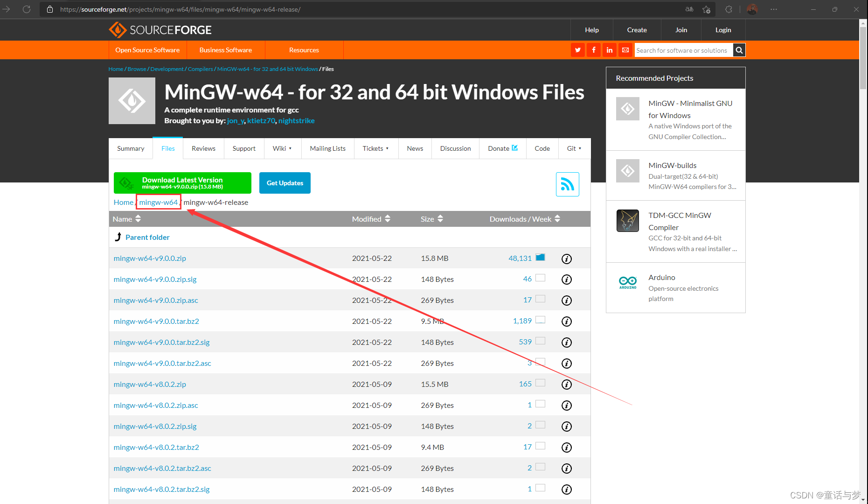The height and width of the screenshot is (504, 868).
Task: Open the Open Source Software menu
Action: click(147, 50)
